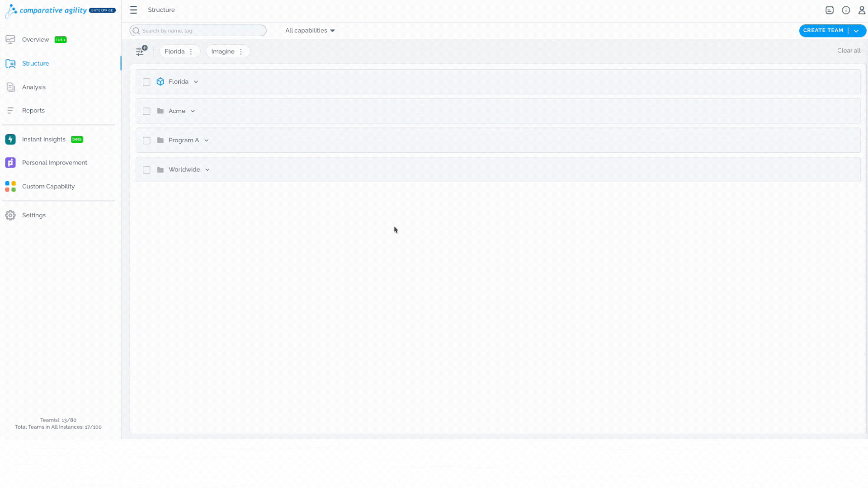868x488 pixels.
Task: Expand the Program A row chevron
Action: pyautogui.click(x=207, y=141)
